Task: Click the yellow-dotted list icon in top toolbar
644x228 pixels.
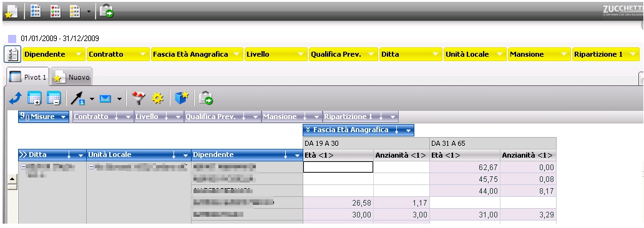Action: (x=75, y=11)
